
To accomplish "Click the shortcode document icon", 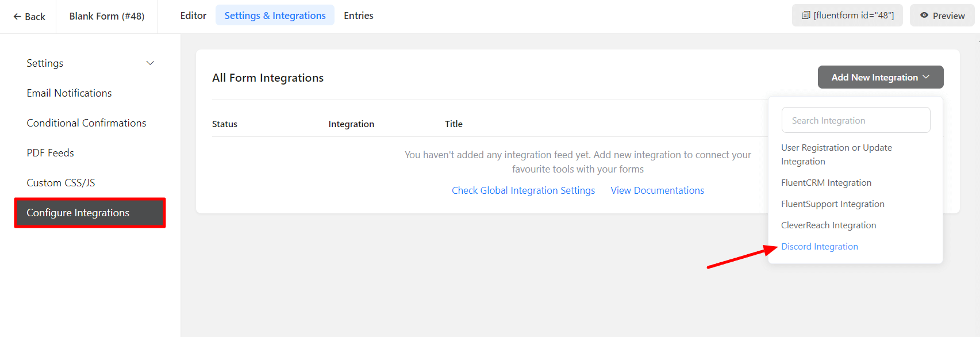I will click(x=806, y=16).
